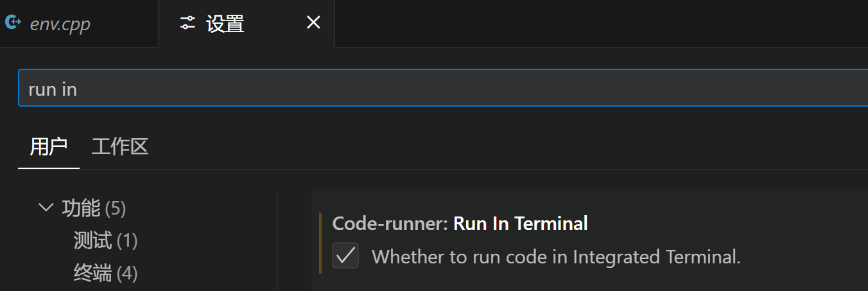Open the 终端 (4) settings category
Viewport: 868px width, 291px height.
[105, 274]
